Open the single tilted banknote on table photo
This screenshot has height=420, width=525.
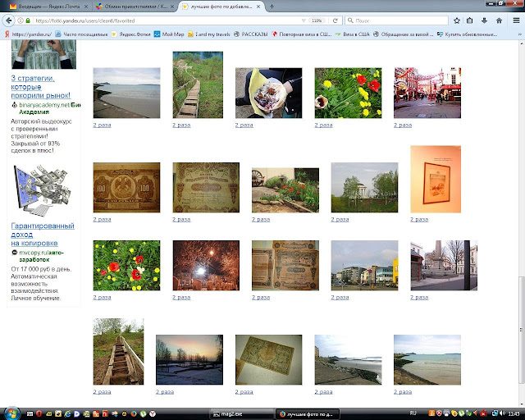click(x=268, y=360)
